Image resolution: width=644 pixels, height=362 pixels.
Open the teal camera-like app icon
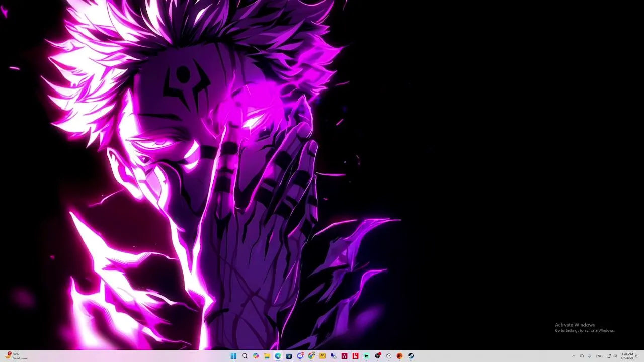click(367, 356)
